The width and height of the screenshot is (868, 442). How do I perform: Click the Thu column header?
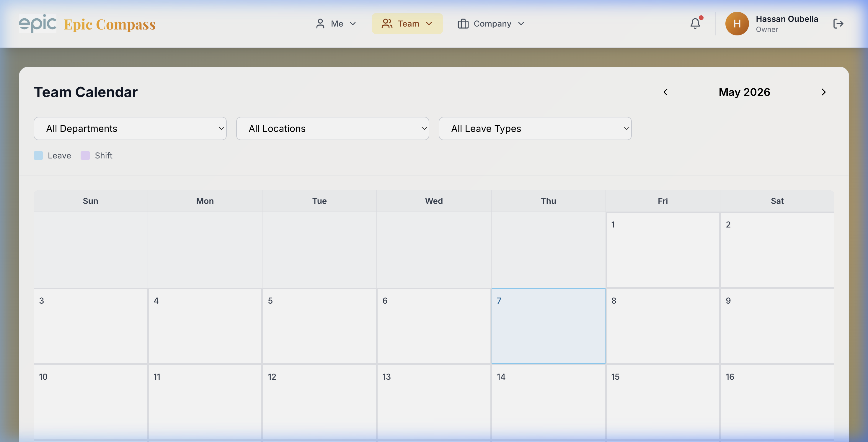click(x=548, y=201)
